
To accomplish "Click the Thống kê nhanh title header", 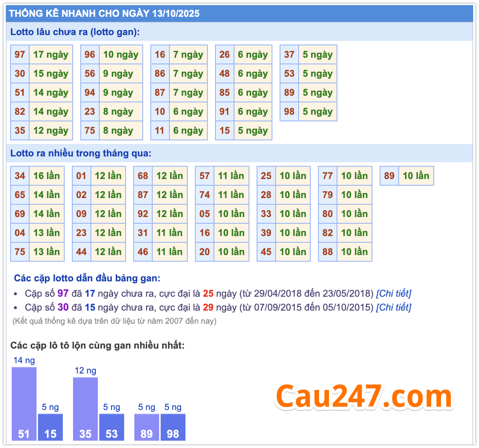I will [104, 14].
